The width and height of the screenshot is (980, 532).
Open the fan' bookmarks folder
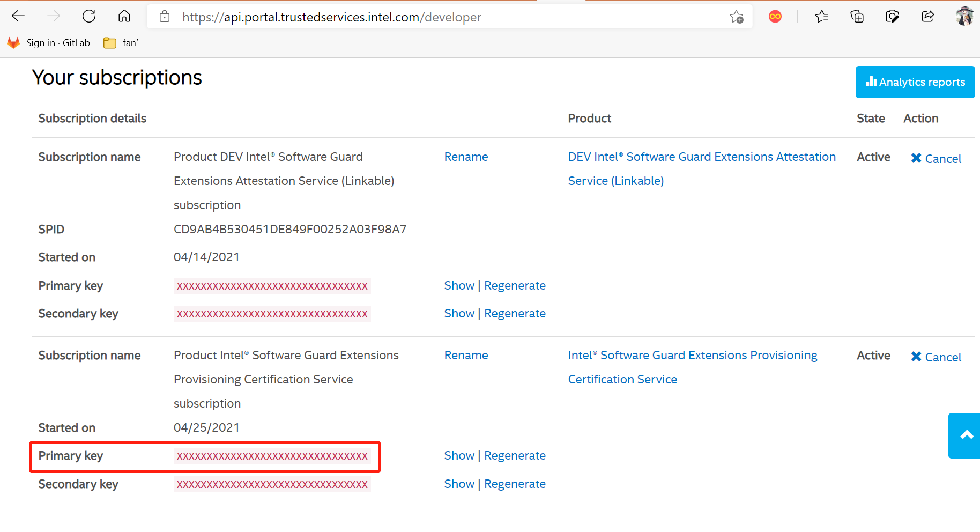click(120, 42)
